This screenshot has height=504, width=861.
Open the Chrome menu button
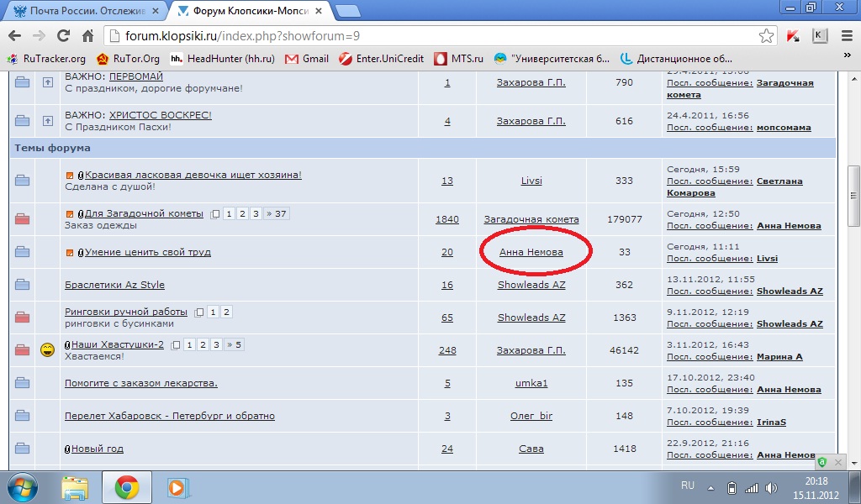pos(847,36)
